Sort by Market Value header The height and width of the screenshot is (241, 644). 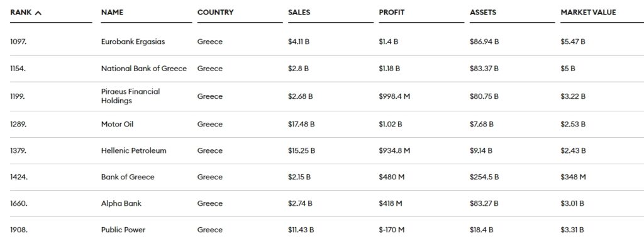[x=588, y=13]
